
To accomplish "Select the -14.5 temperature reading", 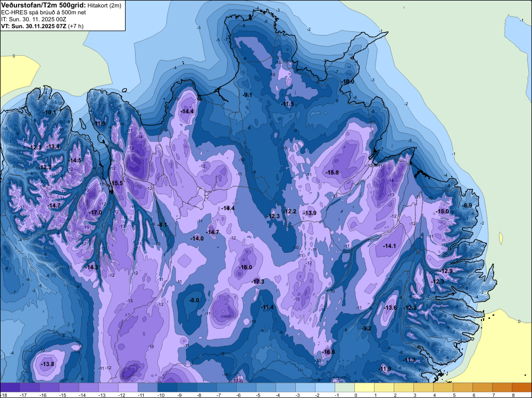I will pos(76,161).
